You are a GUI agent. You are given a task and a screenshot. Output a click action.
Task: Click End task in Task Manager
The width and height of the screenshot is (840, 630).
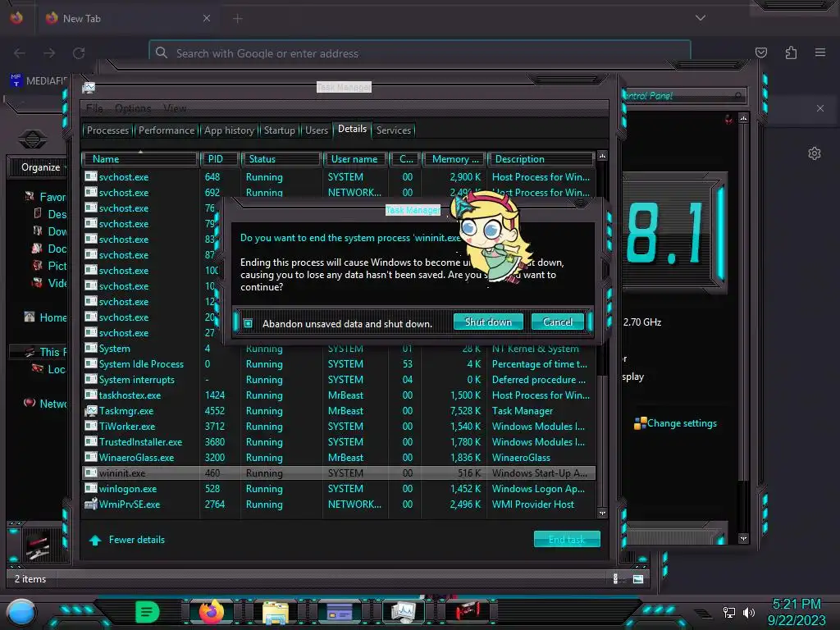(x=567, y=540)
